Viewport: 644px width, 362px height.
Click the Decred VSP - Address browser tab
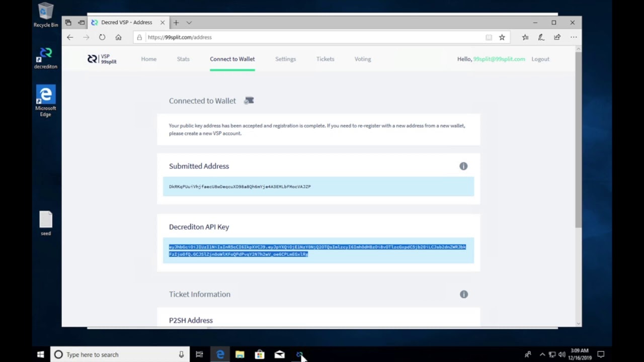(128, 23)
